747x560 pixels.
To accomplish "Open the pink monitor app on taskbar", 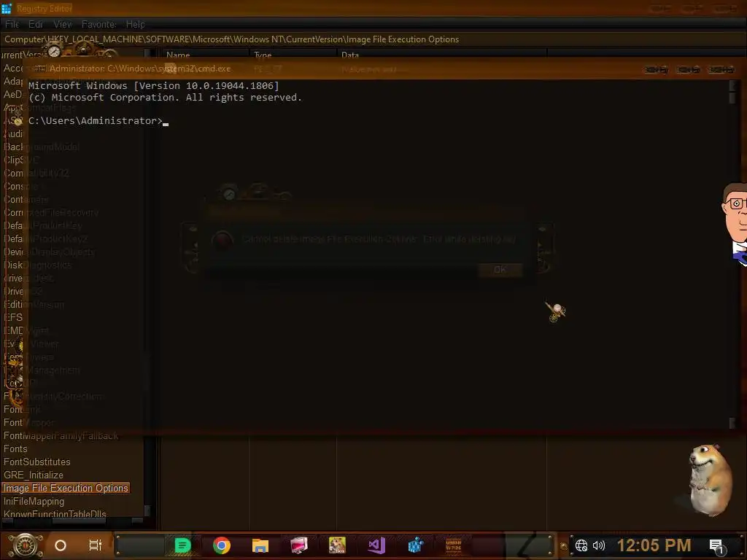I will [298, 545].
